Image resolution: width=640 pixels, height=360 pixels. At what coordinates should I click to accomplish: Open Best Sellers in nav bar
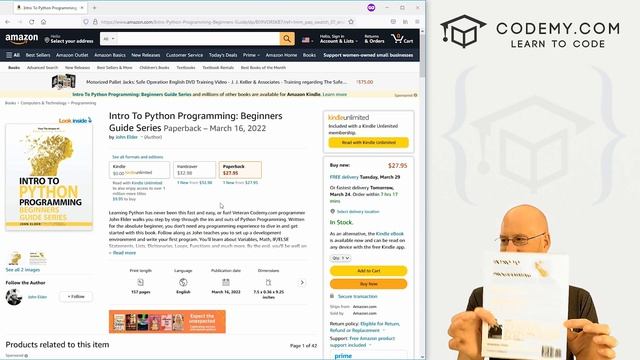click(38, 55)
